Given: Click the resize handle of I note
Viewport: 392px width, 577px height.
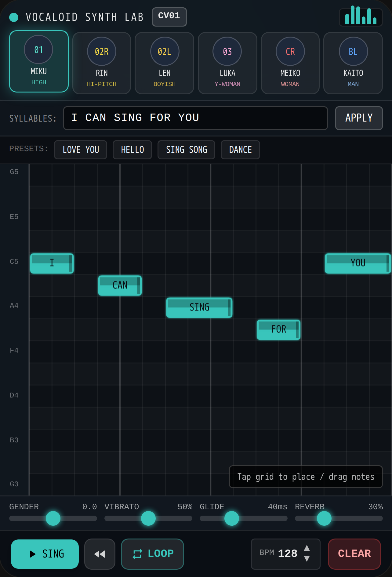Looking at the screenshot, I should pos(71,263).
